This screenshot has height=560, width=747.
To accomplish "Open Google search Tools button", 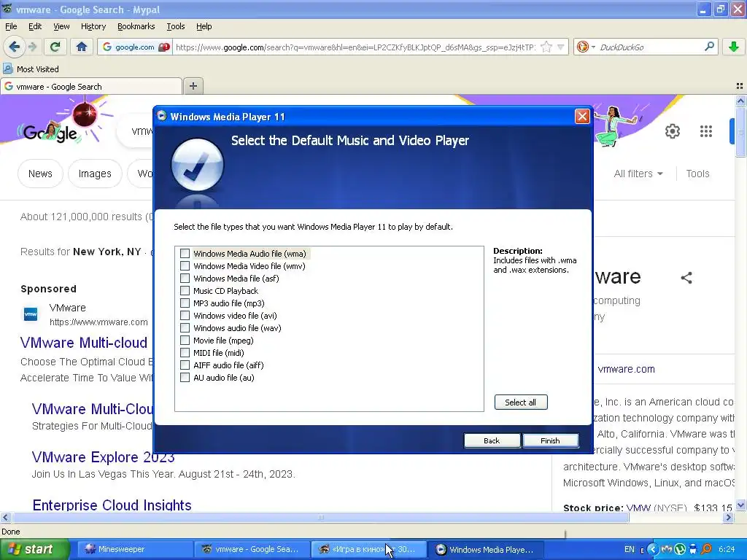I will (x=697, y=174).
